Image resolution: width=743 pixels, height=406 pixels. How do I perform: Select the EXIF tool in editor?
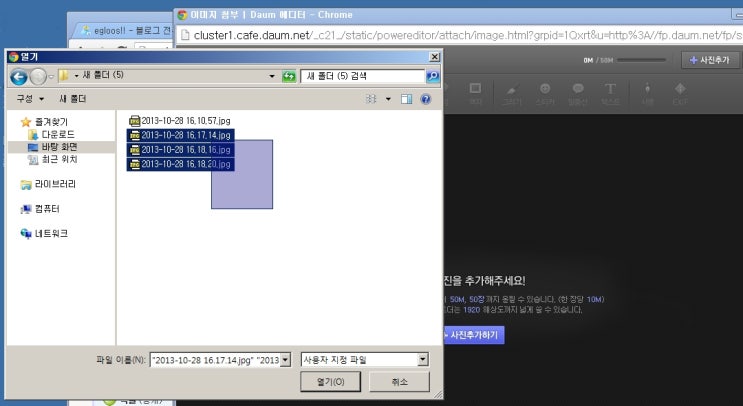coord(680,93)
